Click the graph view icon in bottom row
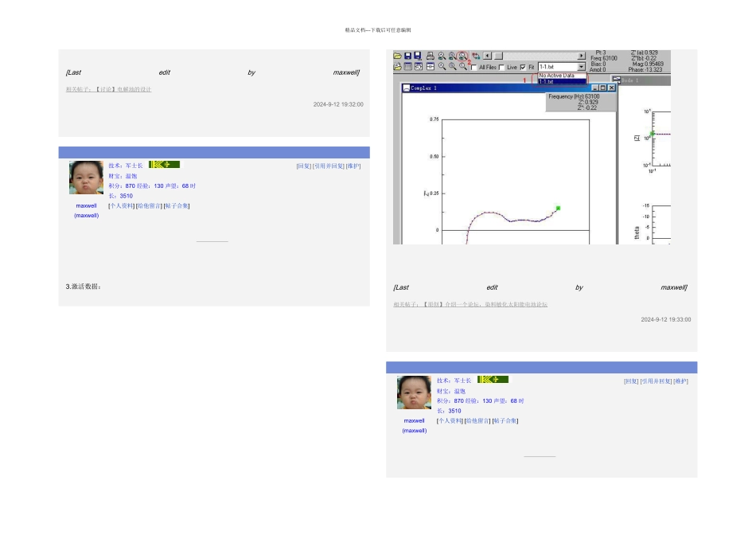Screen dimensions: 756x535 419,67
